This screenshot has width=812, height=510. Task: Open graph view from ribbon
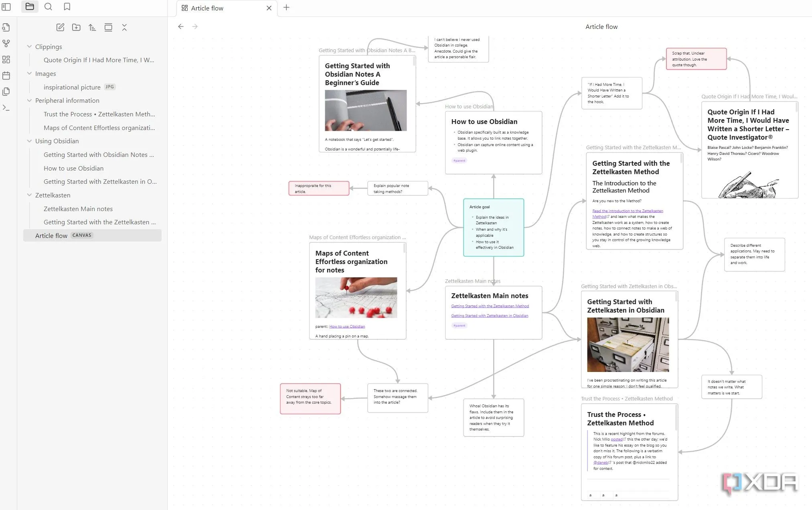click(x=6, y=43)
